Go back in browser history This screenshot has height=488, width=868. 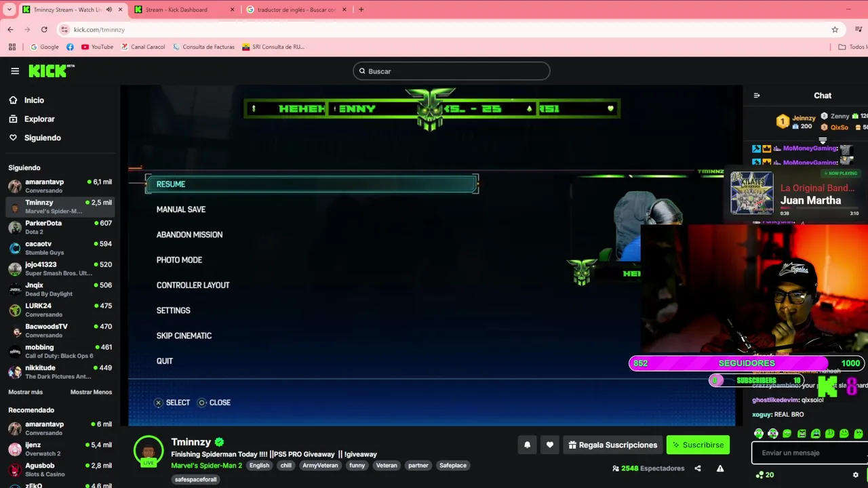click(10, 30)
